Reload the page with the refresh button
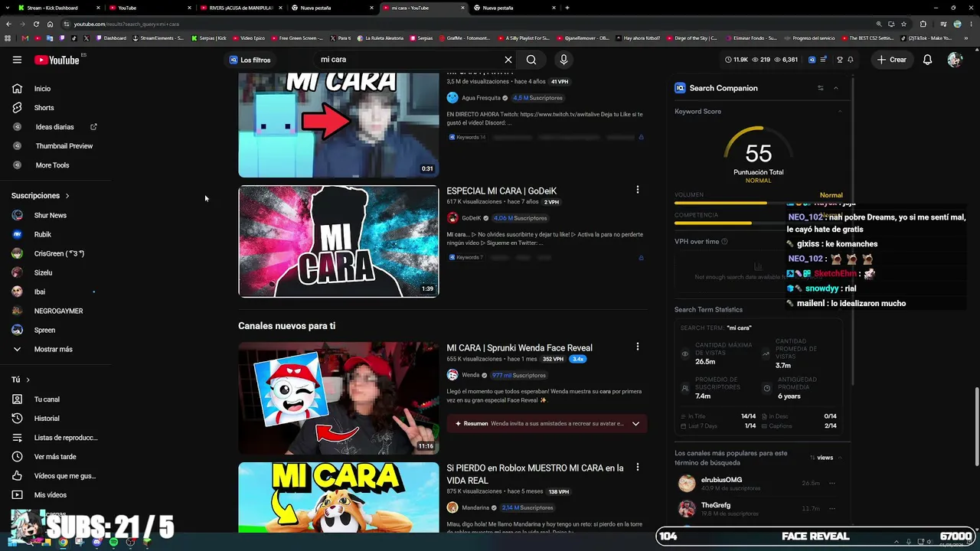980x551 pixels. 36,24
